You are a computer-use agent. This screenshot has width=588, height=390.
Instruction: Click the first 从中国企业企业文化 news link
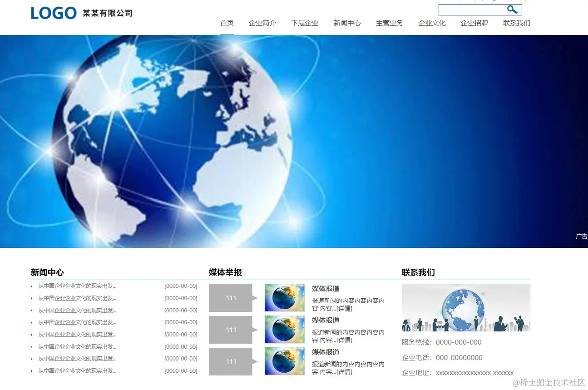(x=77, y=286)
